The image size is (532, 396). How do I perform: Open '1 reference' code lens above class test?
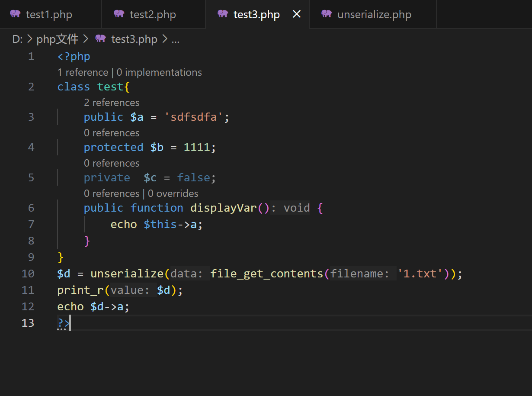(83, 72)
